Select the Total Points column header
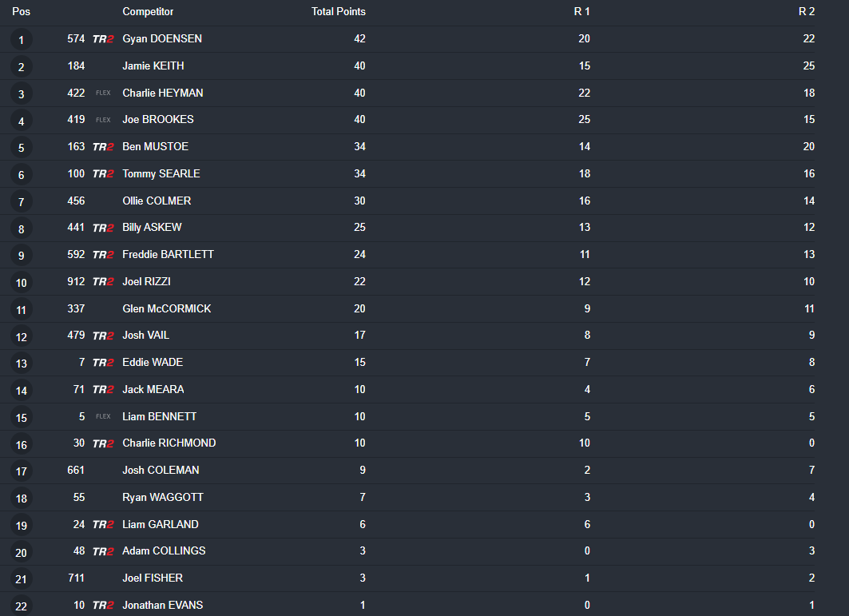The image size is (849, 616). coord(339,11)
